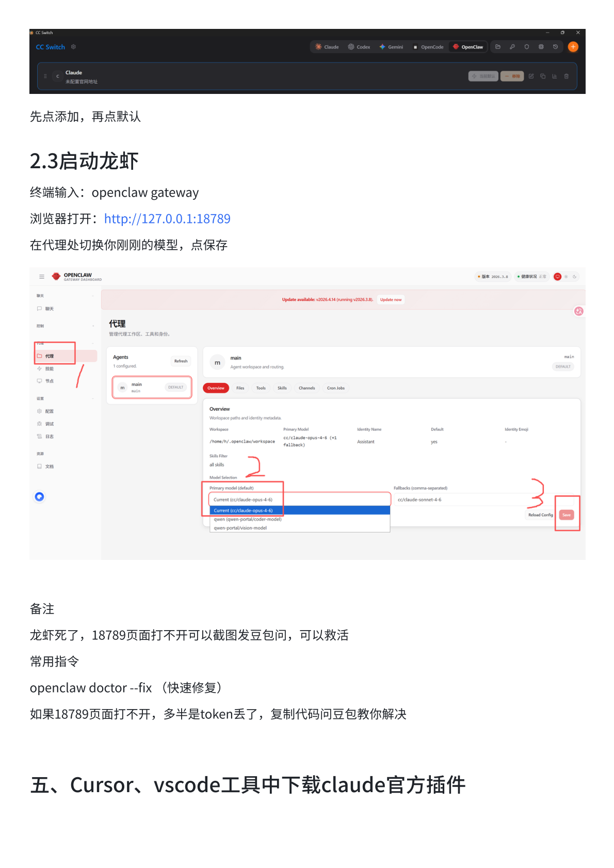Switch to the Claude app tab

[x=327, y=47]
